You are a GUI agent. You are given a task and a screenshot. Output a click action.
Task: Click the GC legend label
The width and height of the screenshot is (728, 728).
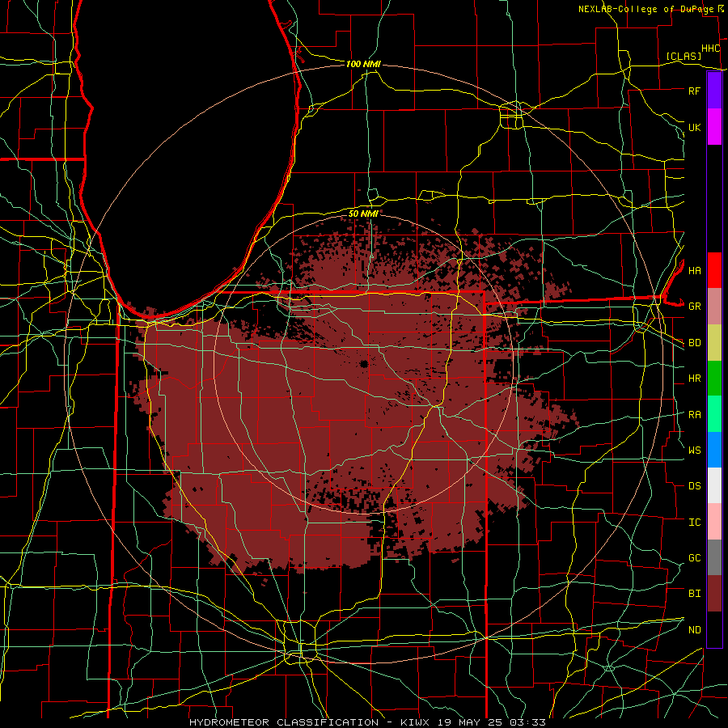coord(694,557)
